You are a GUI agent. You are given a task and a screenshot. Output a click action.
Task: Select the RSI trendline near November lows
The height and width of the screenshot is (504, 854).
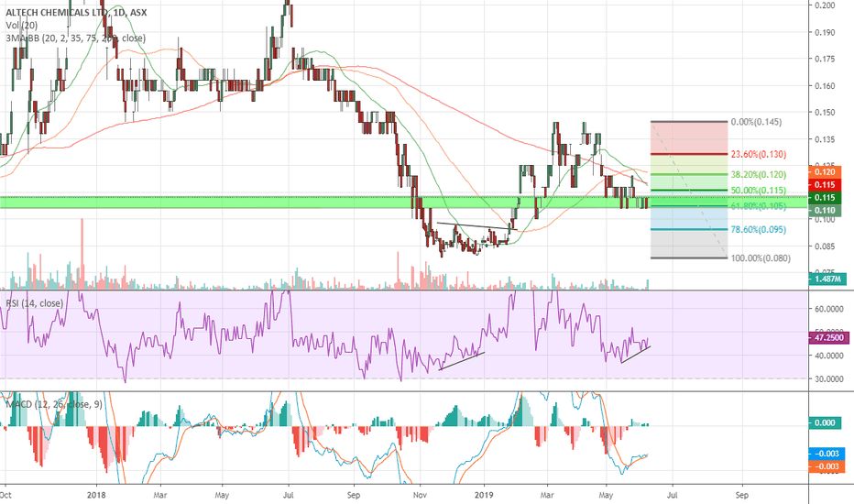pyautogui.click(x=461, y=362)
